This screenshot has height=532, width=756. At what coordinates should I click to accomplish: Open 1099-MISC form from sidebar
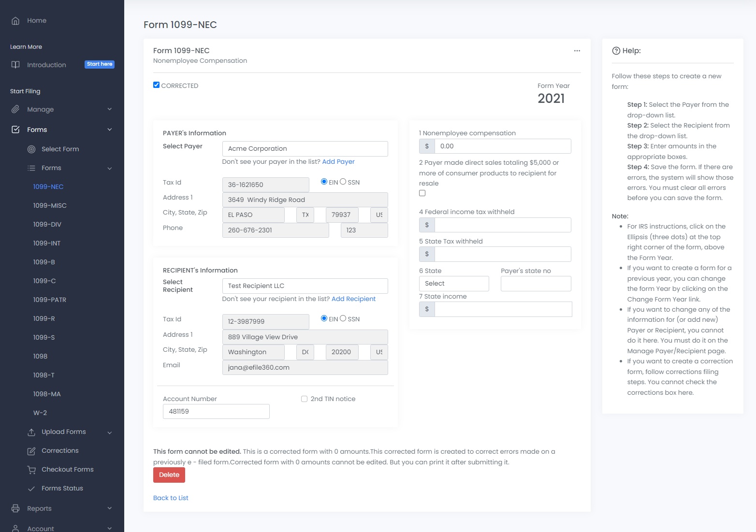point(50,206)
